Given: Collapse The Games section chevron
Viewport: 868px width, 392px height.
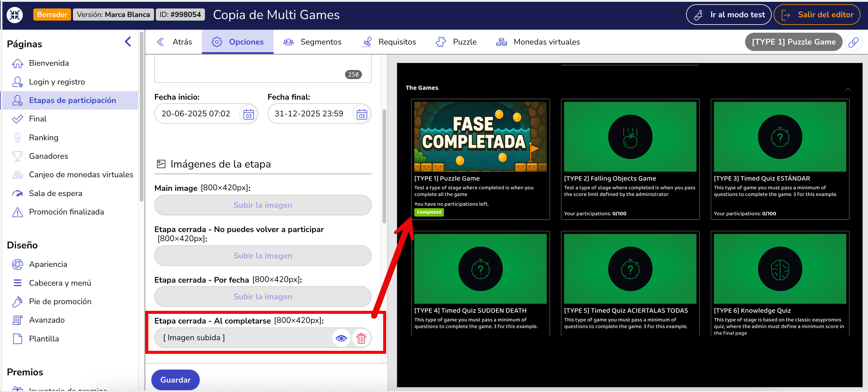Looking at the screenshot, I should (x=848, y=89).
